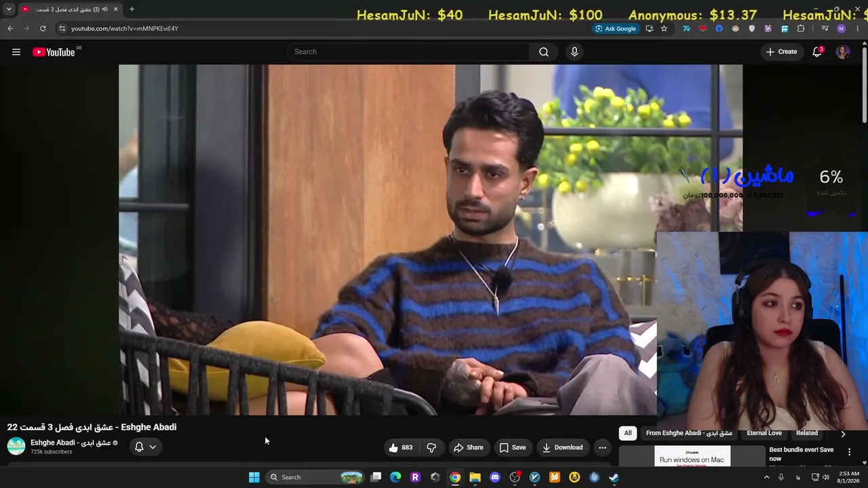Click the address bar URL

[x=125, y=28]
